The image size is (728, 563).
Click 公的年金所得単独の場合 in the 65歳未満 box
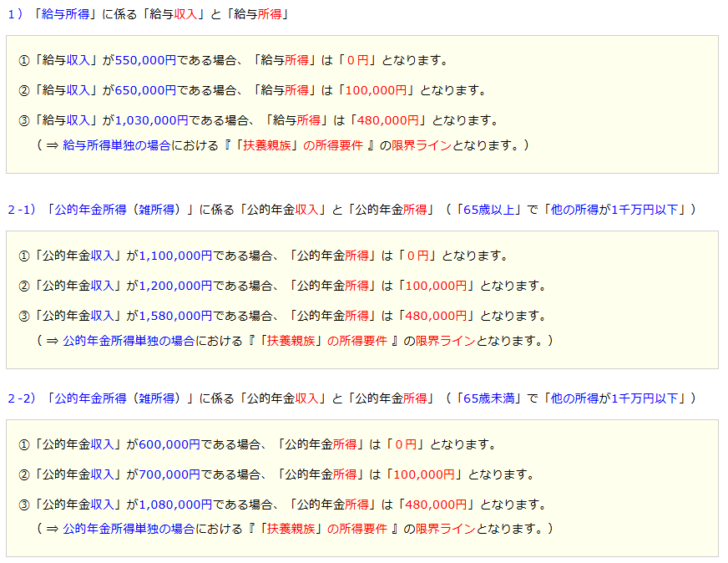[129, 529]
